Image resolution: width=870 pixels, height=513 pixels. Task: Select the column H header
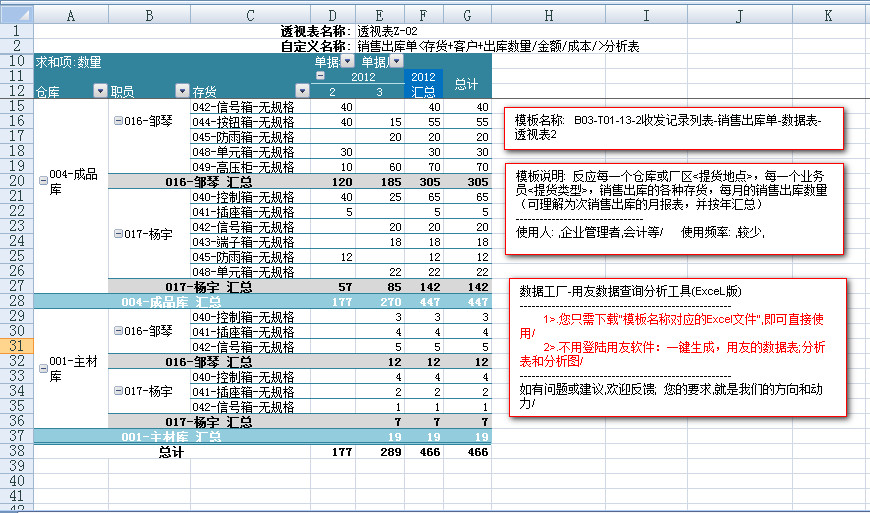549,16
